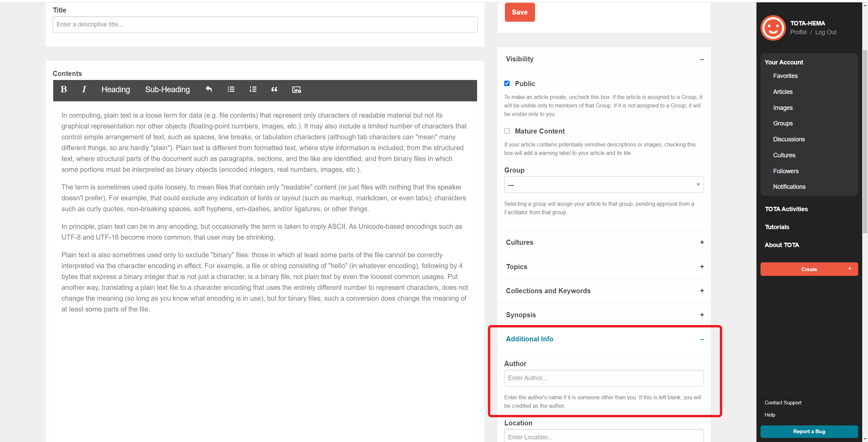Image resolution: width=868 pixels, height=442 pixels.
Task: Collapse the Additional Info section
Action: coord(702,339)
